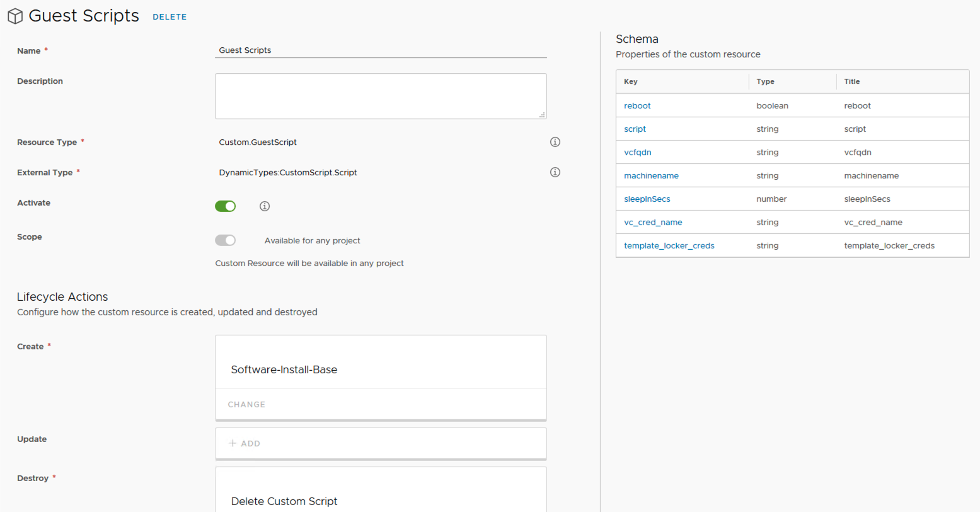Click info icon next to Activate toggle
The width and height of the screenshot is (980, 512).
pos(265,206)
